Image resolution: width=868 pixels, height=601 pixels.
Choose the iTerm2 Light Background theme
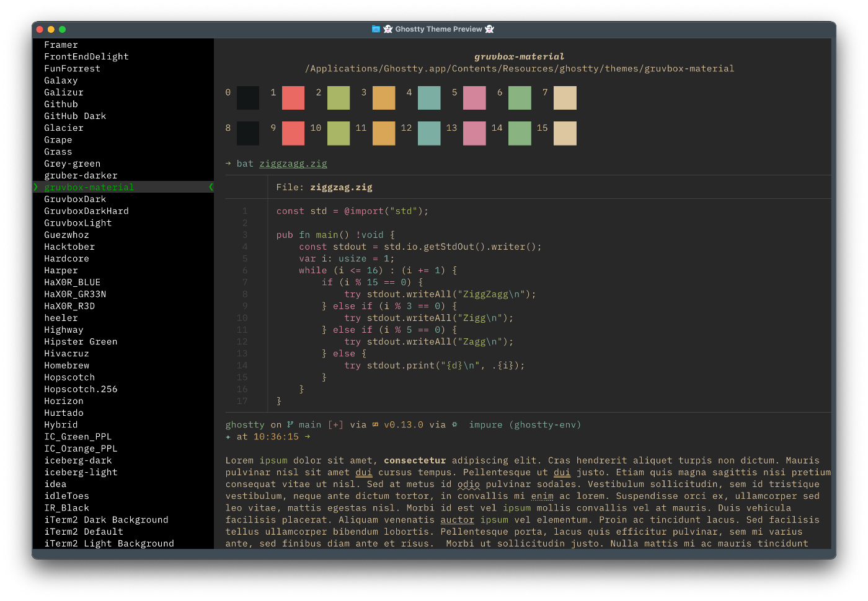point(109,543)
